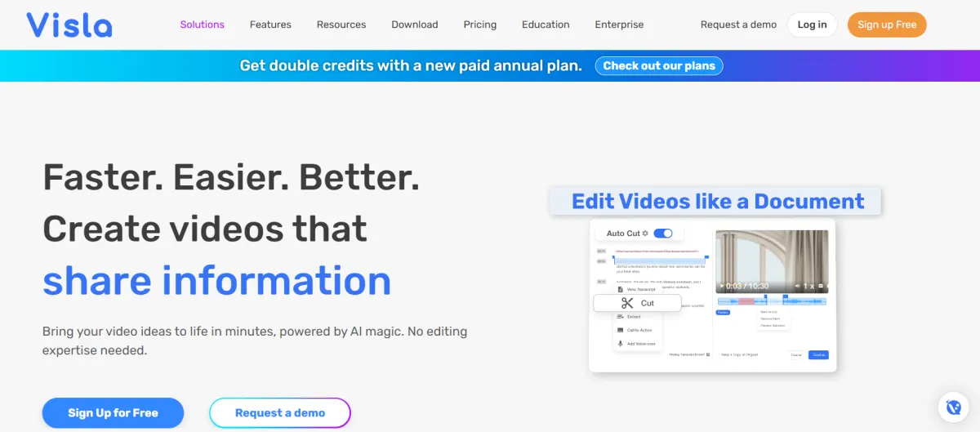Viewport: 980px width, 432px height.
Task: Toggle the Auto Cut switch
Action: pyautogui.click(x=663, y=234)
